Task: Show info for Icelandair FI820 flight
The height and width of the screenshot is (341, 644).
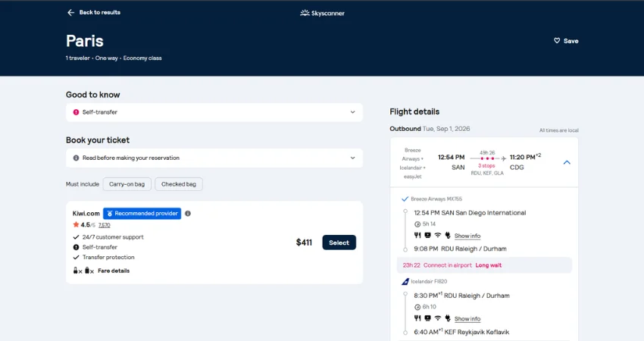Action: [467, 319]
